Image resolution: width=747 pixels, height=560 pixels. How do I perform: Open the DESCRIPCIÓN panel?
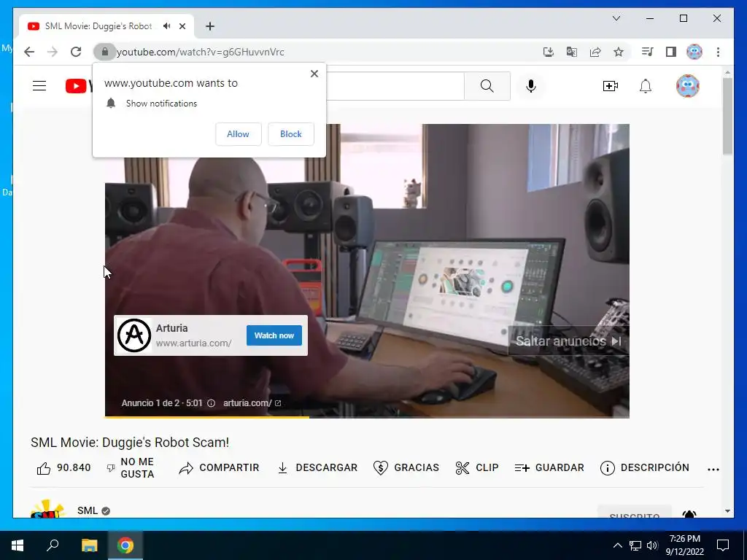pyautogui.click(x=645, y=468)
